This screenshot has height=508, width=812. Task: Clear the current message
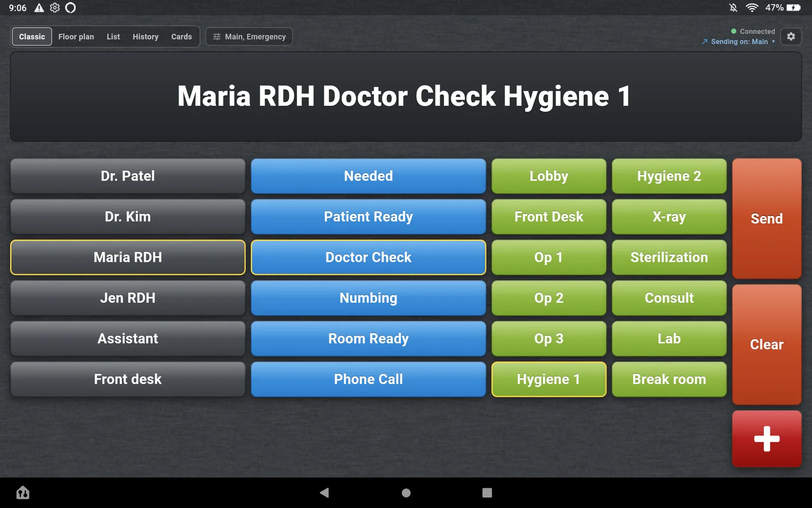pos(766,344)
